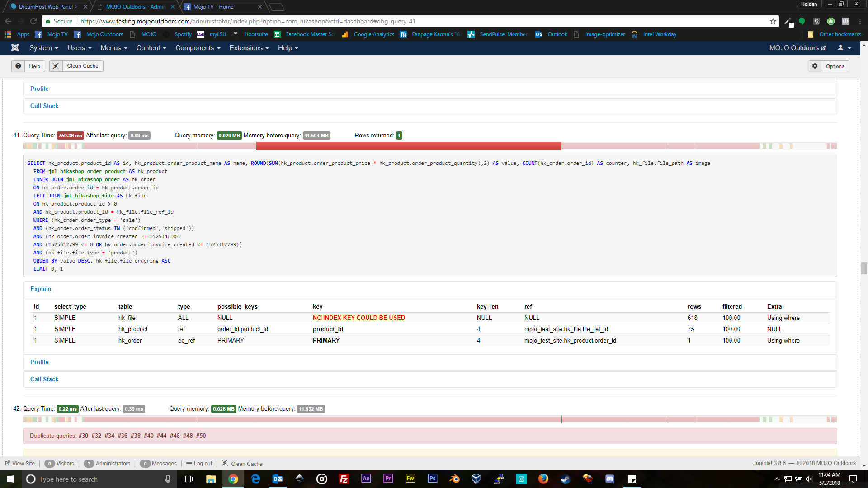Click the page vertical scrollbar thumb

(864, 268)
